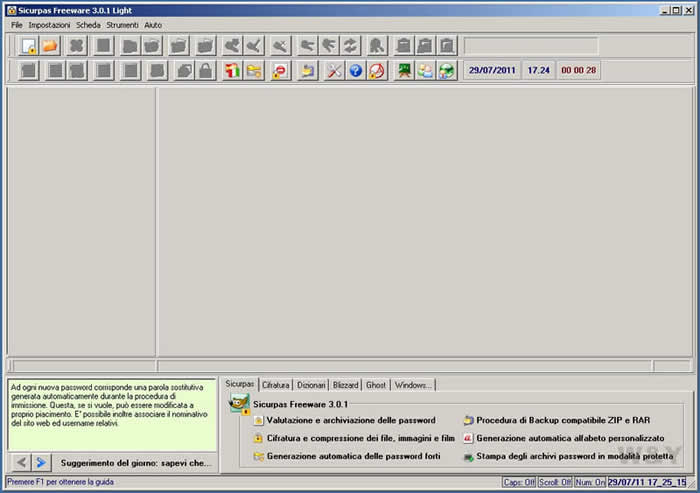Viewport: 700px width, 493px height.
Task: Open settings via wrench and screwdriver icon
Action: 335,71
